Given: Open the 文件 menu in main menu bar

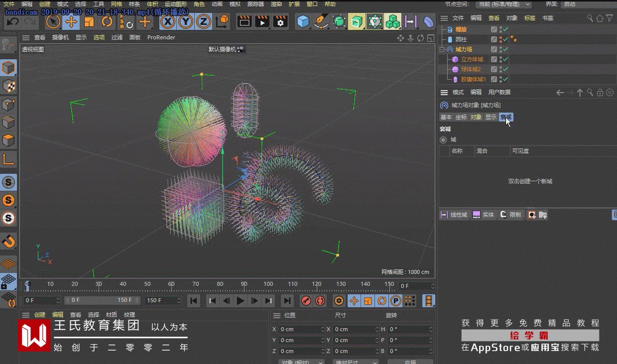Looking at the screenshot, I should tap(9, 4).
